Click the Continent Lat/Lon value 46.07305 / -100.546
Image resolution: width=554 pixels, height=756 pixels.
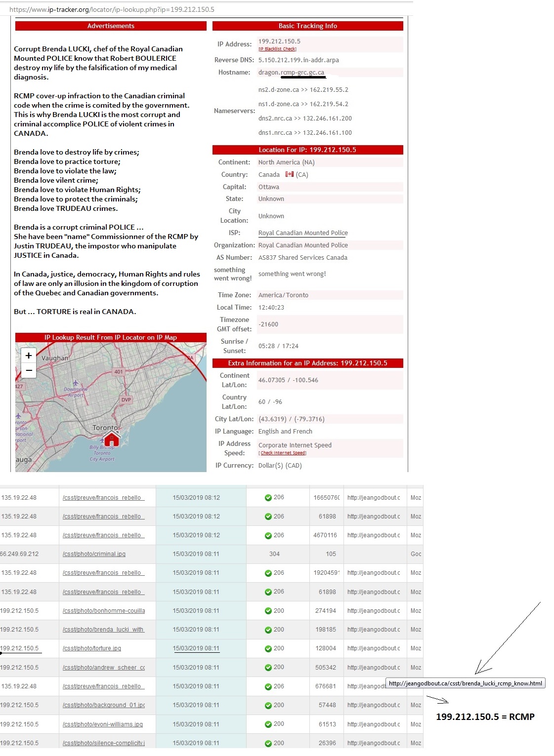[x=288, y=380]
